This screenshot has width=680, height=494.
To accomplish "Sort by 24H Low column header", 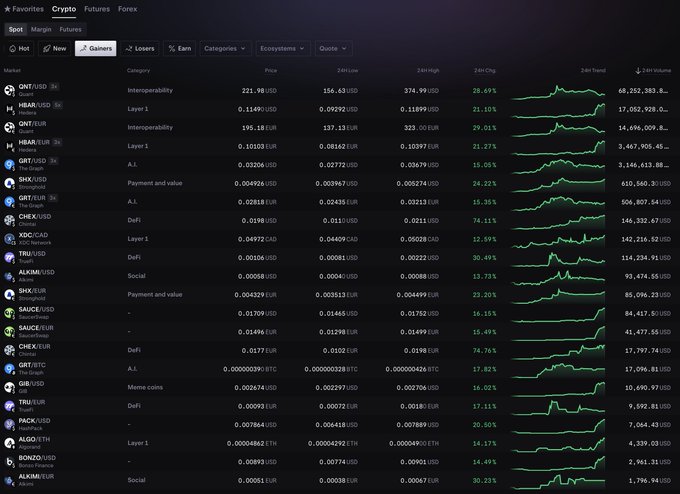I will tap(348, 70).
